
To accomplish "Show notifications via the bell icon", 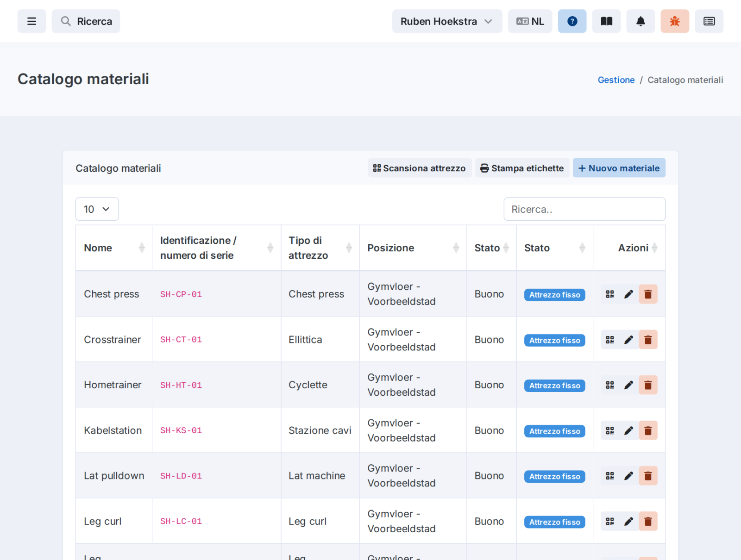I will (641, 21).
